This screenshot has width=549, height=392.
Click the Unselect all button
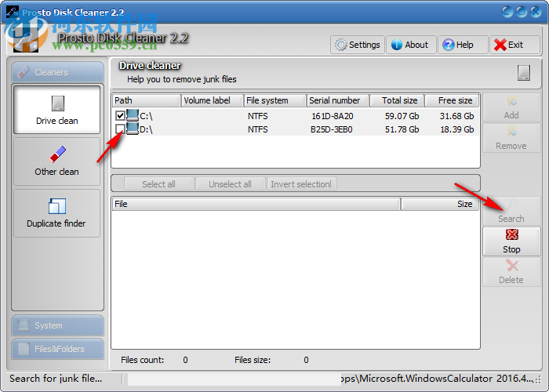tap(230, 184)
